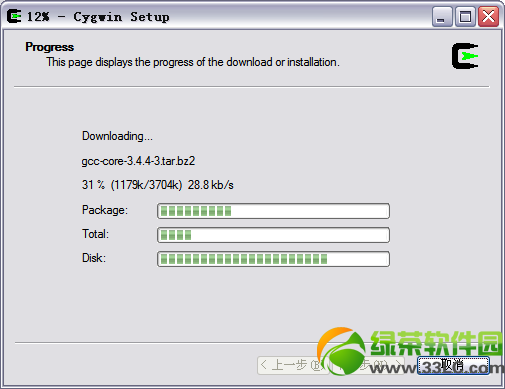This screenshot has height=389, width=505.
Task: Maximize the Cygwin Setup window
Action: coord(465,16)
